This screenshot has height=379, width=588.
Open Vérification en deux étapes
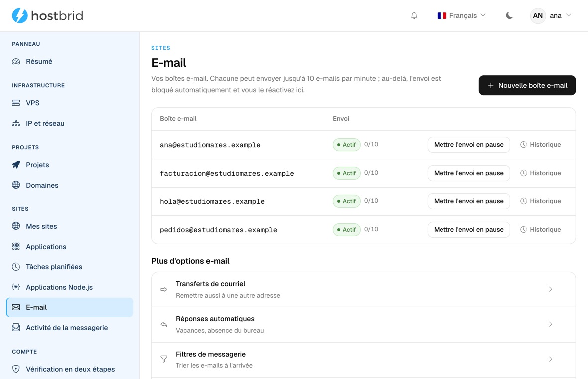70,369
